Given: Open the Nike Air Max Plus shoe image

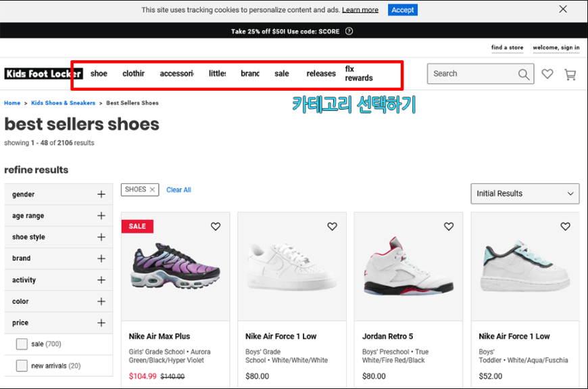Looking at the screenshot, I should tap(176, 267).
